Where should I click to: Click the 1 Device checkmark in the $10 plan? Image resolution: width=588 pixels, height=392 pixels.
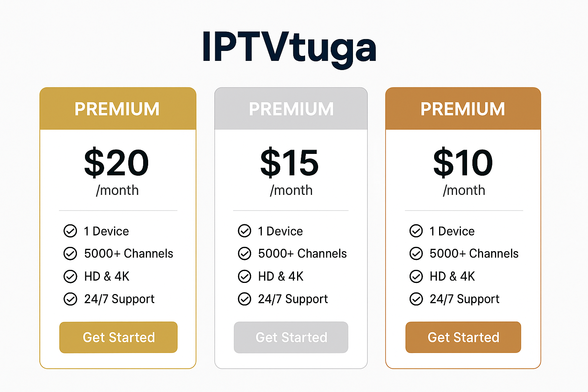[416, 231]
